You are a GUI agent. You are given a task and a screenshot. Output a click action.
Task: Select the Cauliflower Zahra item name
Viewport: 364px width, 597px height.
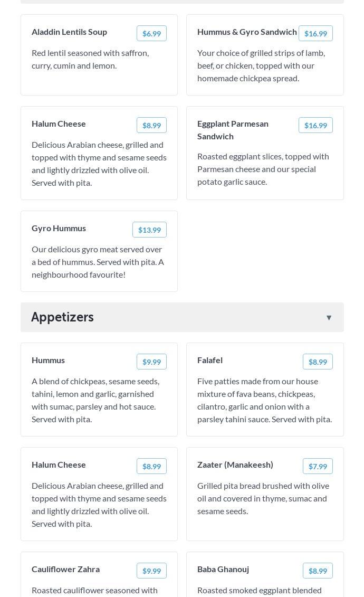tap(65, 569)
